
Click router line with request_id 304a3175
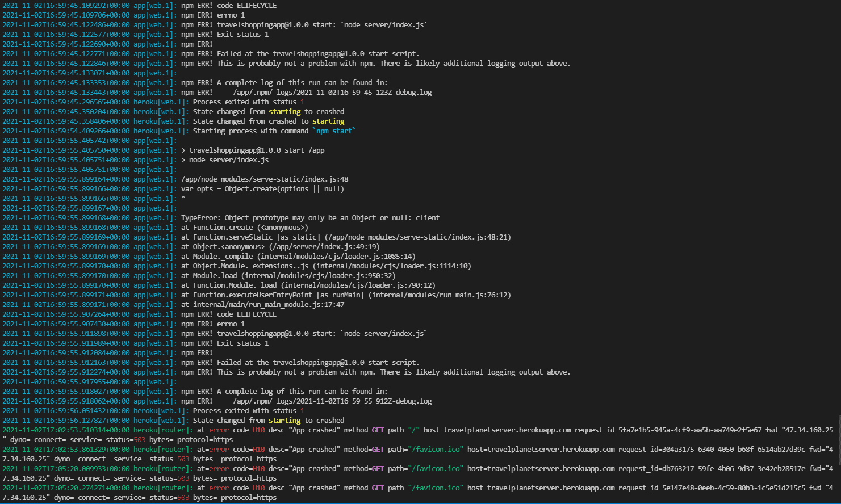[418, 454]
